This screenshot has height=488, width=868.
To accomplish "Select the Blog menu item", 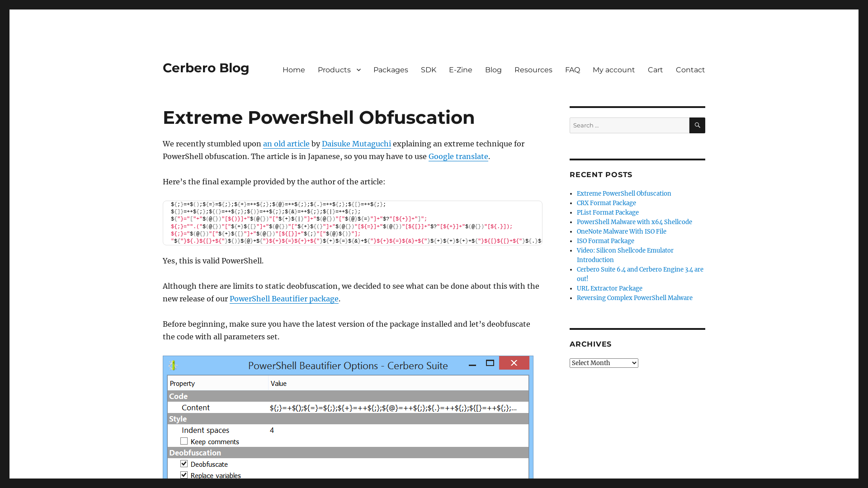I will coord(493,69).
